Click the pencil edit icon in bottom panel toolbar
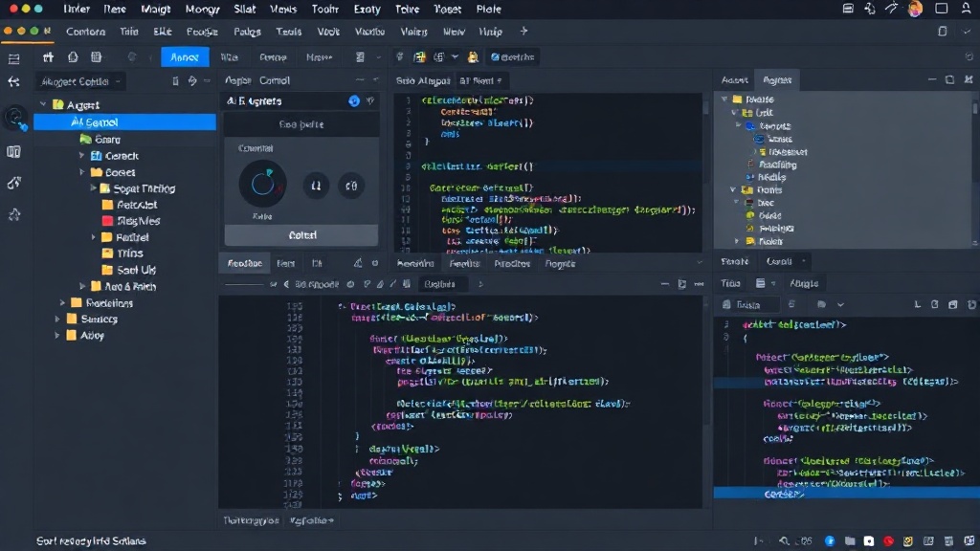Image resolution: width=980 pixels, height=551 pixels. point(380,284)
